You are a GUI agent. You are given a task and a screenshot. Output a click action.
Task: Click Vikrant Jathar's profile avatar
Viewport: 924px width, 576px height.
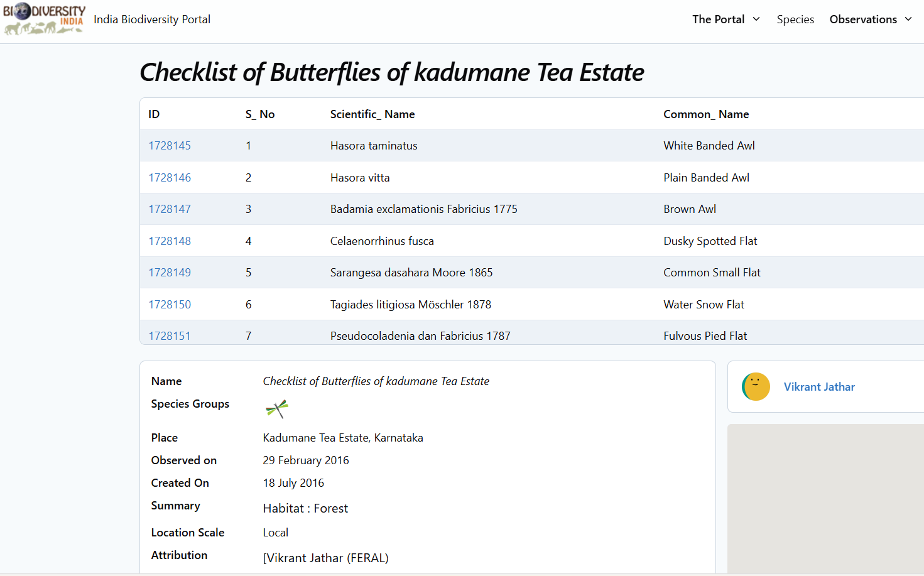[x=756, y=386]
